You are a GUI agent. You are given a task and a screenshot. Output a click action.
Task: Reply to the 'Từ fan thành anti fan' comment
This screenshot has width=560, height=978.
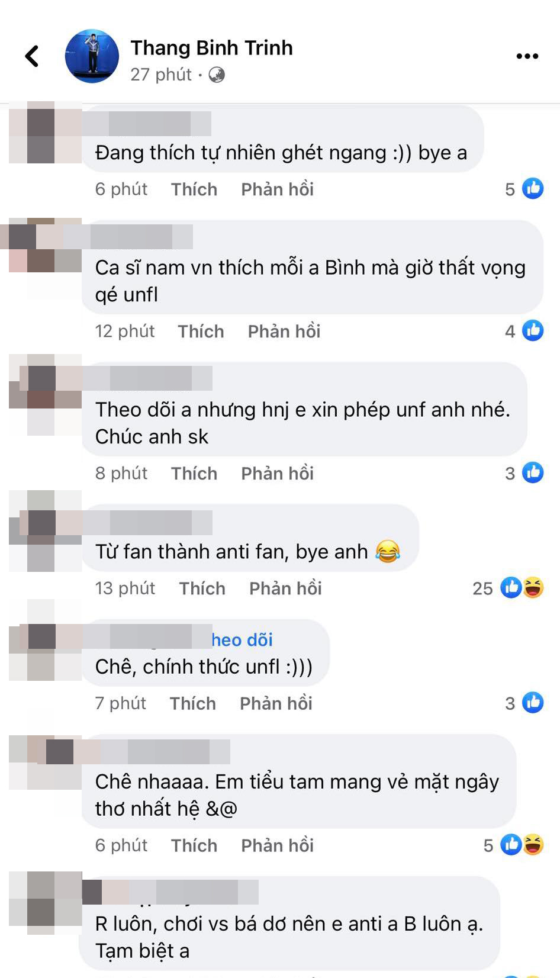tap(285, 588)
